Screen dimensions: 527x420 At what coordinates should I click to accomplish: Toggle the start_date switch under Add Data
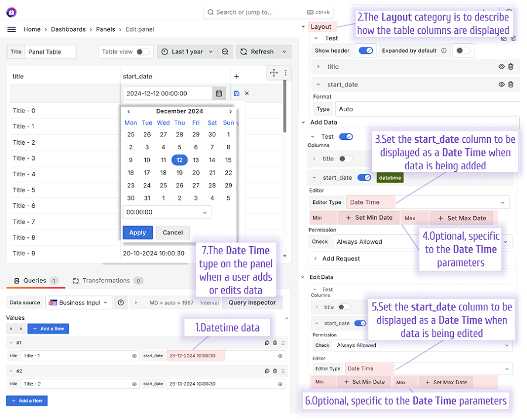364,177
